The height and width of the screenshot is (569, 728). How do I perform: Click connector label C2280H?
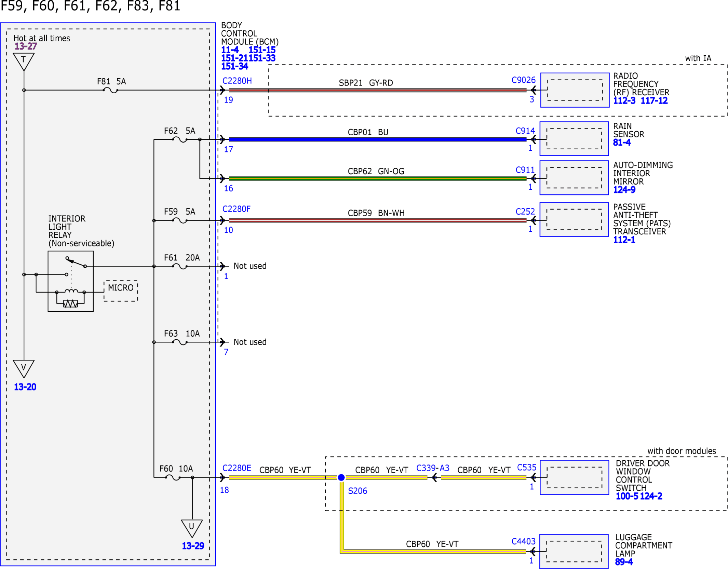click(x=237, y=81)
